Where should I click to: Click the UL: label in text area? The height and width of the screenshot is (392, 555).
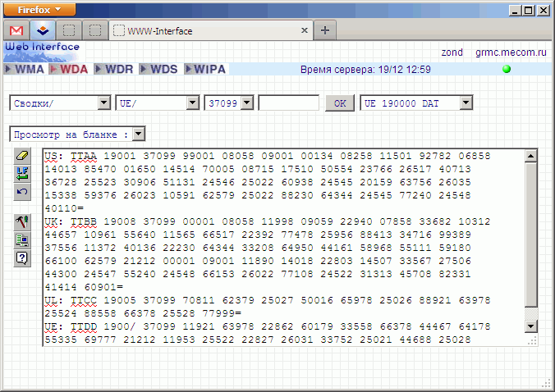(x=53, y=300)
